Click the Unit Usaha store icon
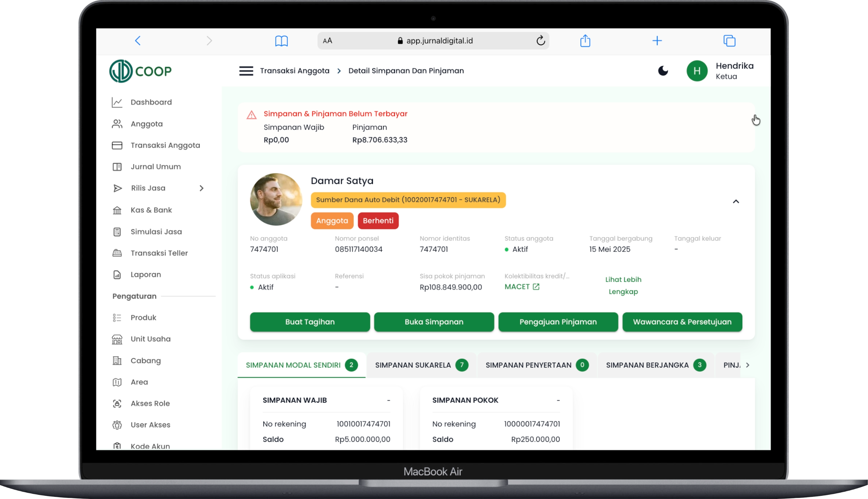 pyautogui.click(x=117, y=339)
